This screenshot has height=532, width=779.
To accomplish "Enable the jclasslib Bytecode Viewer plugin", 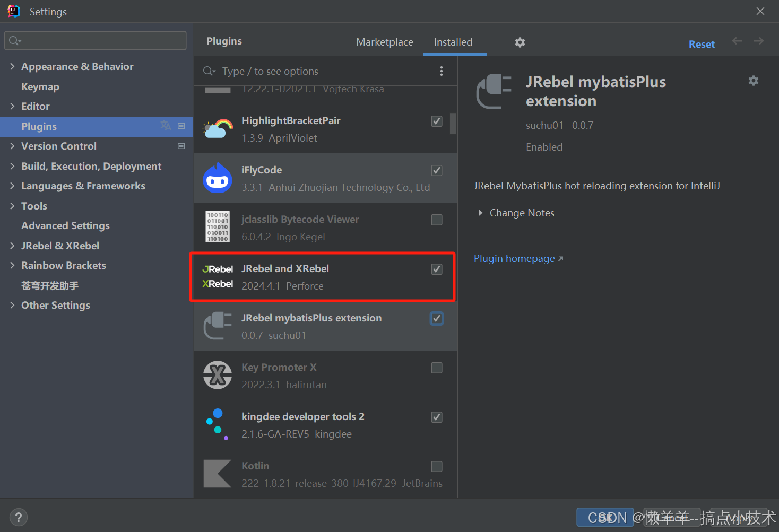I will point(437,220).
